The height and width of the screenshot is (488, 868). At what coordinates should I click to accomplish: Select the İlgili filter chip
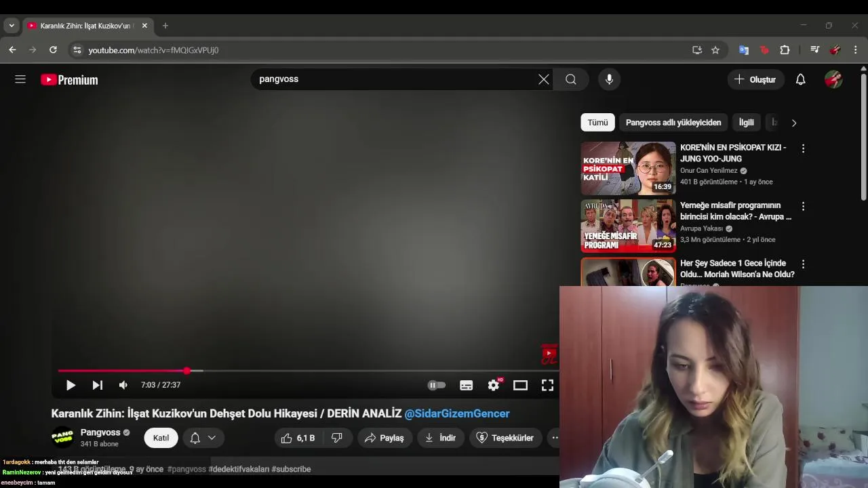tap(746, 123)
